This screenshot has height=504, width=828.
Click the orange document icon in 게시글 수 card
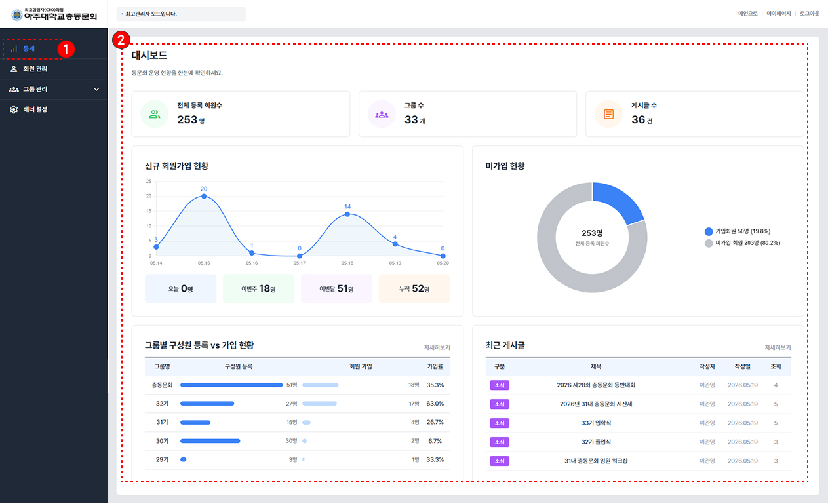(x=608, y=114)
